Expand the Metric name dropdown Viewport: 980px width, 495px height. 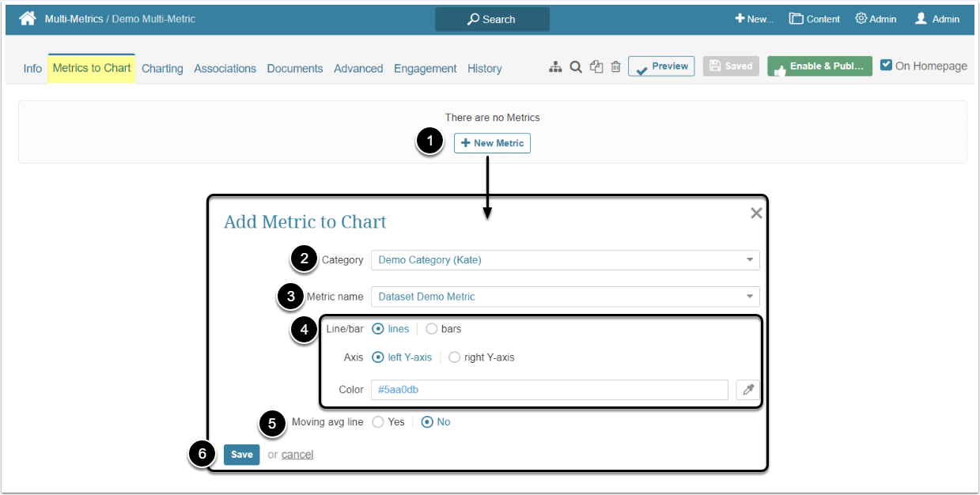[x=565, y=297]
